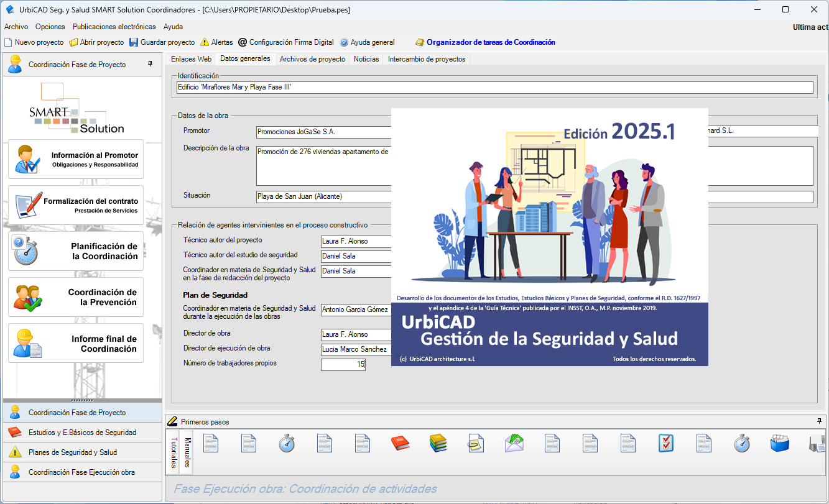Click the Técnico autor del estudio de seguridad field
The width and height of the screenshot is (829, 504).
pos(356,255)
